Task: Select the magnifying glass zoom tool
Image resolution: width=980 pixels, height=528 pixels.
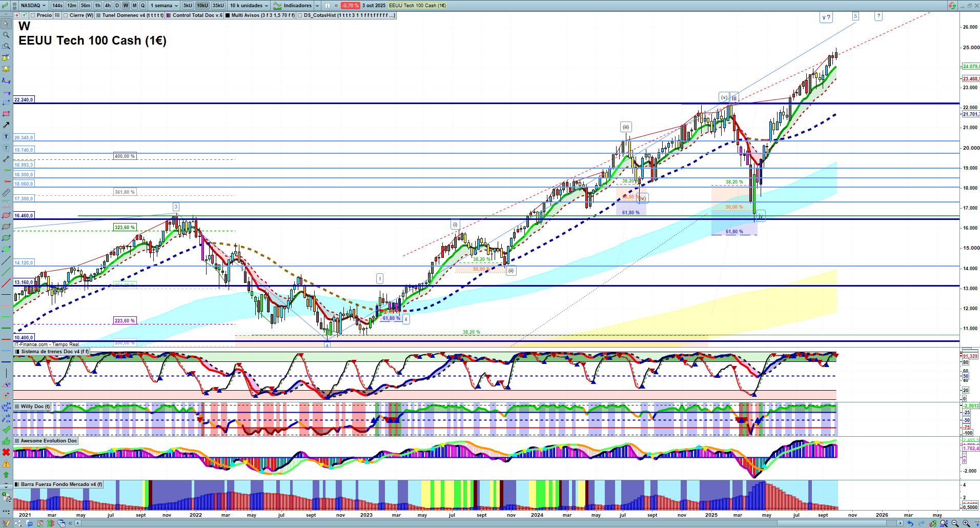Action: [6, 35]
